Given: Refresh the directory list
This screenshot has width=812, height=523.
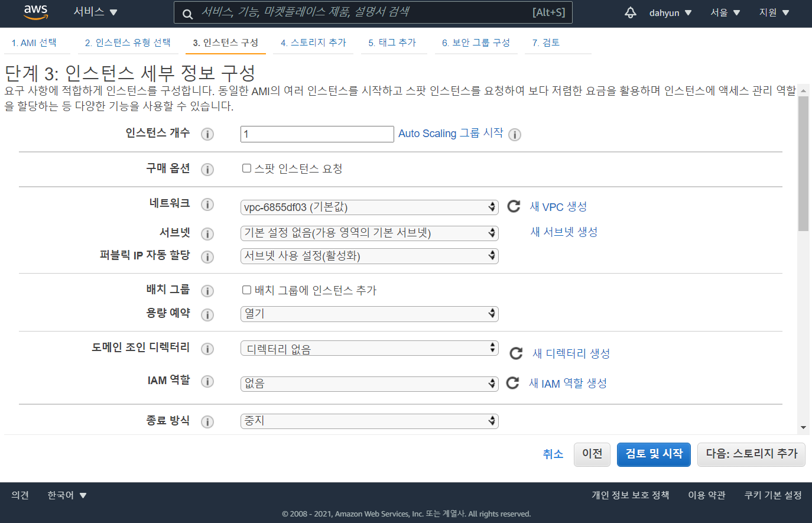Looking at the screenshot, I should tap(517, 353).
